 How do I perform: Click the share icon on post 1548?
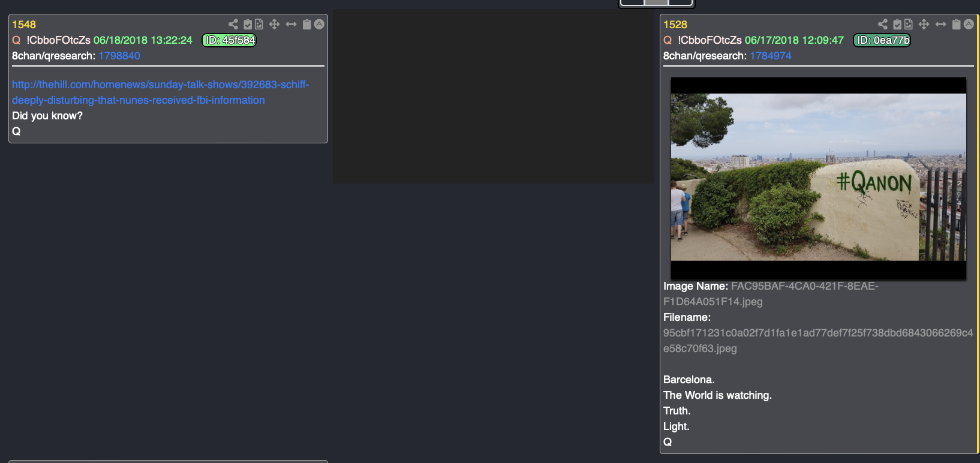pyautogui.click(x=233, y=24)
